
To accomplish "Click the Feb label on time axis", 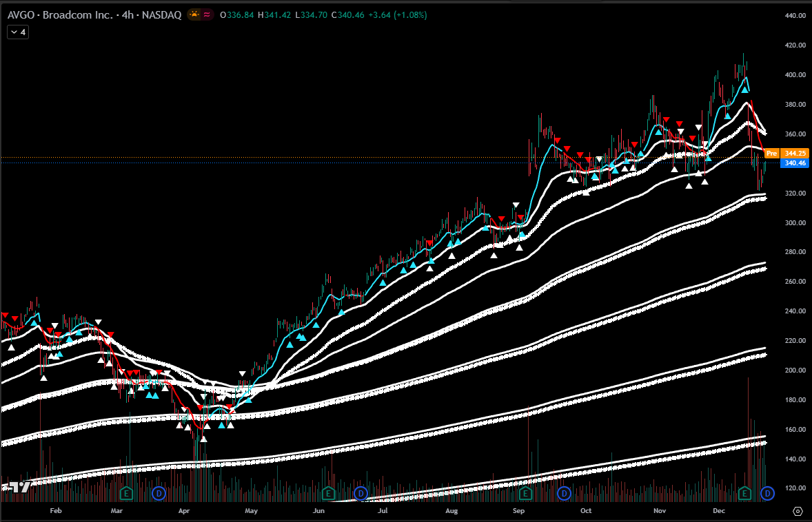I will coord(56,510).
